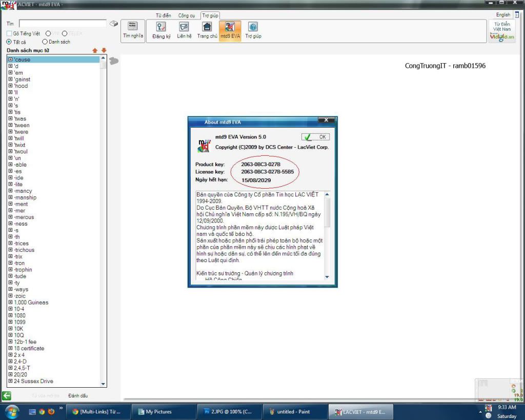Click the Tìm nghĩa search icon
This screenshot has height=420, width=525.
point(133,30)
